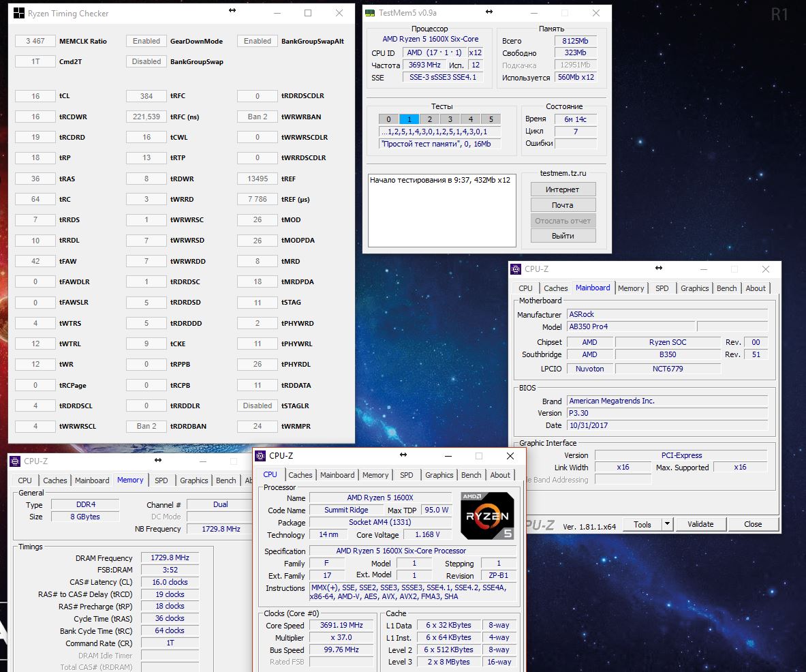Click the Tools button in CPU-Z

[x=642, y=524]
